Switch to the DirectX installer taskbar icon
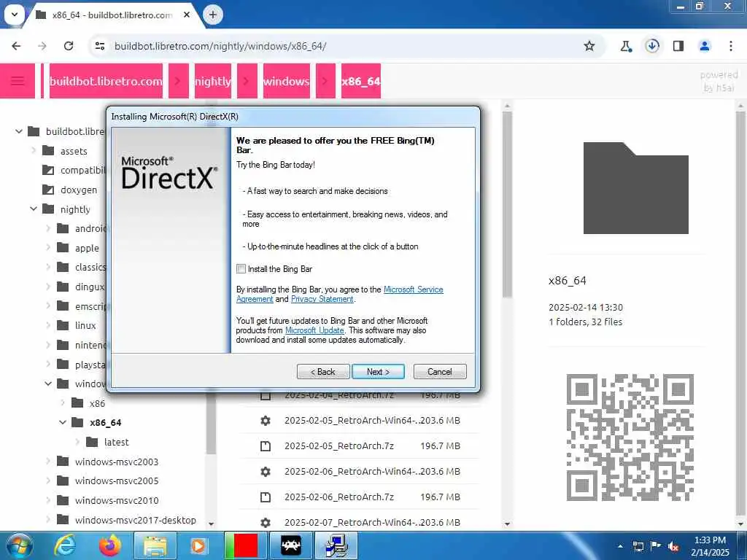This screenshot has height=560, width=747. click(x=336, y=545)
